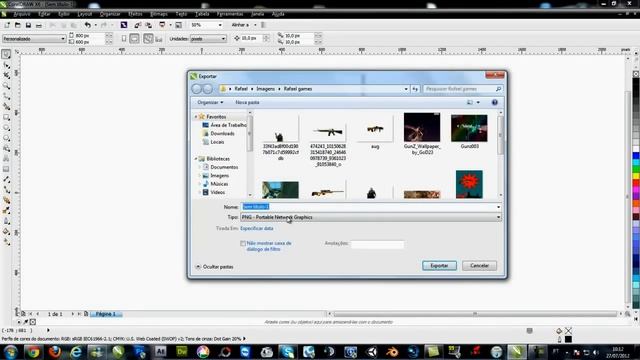Select the Zoom tool in toolbox
Image resolution: width=640 pixels, height=360 pixels.
point(7,86)
